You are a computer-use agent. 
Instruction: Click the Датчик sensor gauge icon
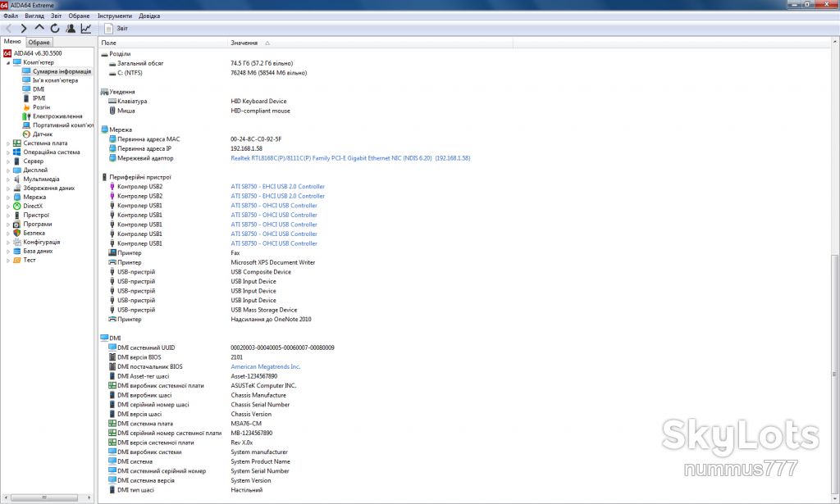click(26, 134)
